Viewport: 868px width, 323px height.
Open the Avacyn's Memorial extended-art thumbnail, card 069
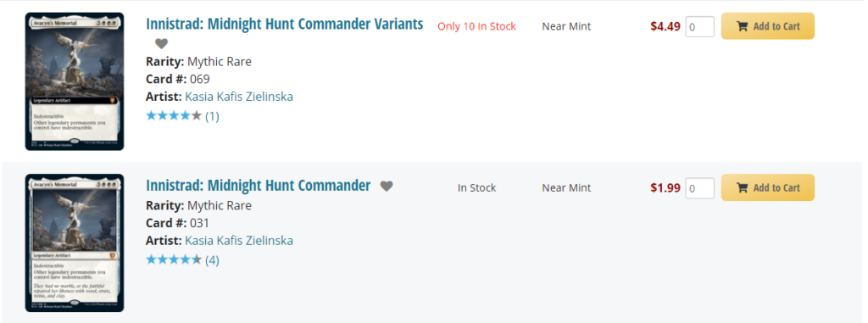(75, 81)
